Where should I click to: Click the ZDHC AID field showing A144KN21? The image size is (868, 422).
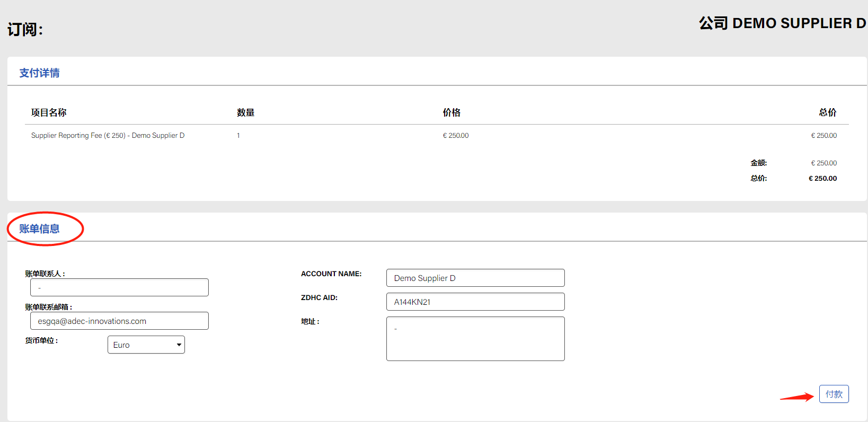[475, 302]
